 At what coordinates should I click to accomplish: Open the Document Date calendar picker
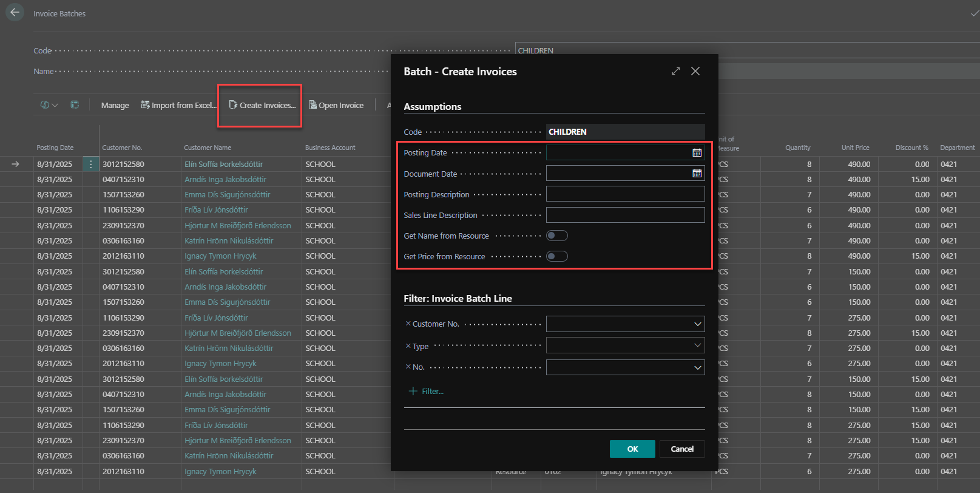coord(697,174)
